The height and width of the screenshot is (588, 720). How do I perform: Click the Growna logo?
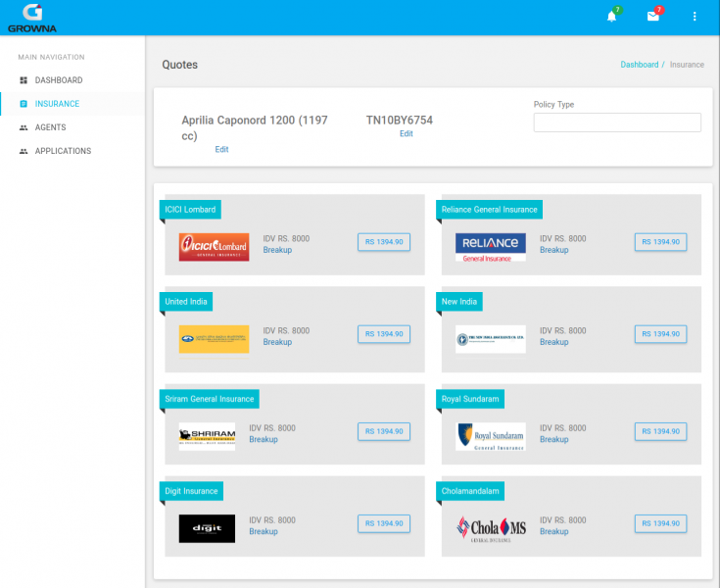point(32,19)
